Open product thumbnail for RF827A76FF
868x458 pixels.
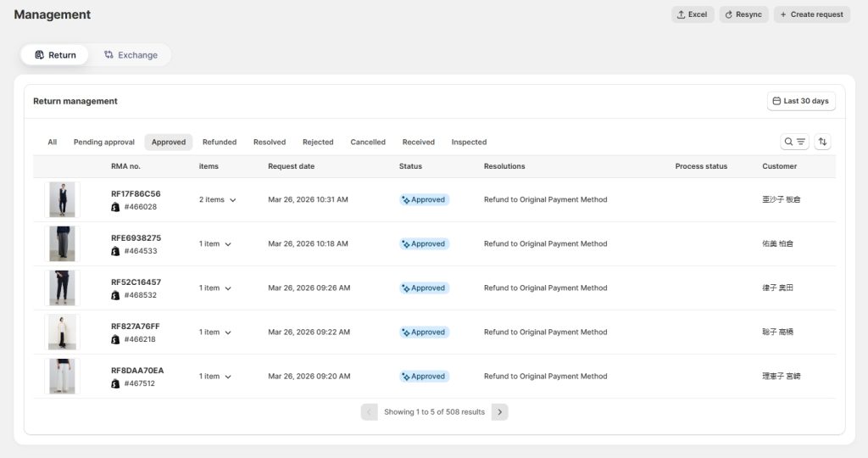pyautogui.click(x=62, y=332)
